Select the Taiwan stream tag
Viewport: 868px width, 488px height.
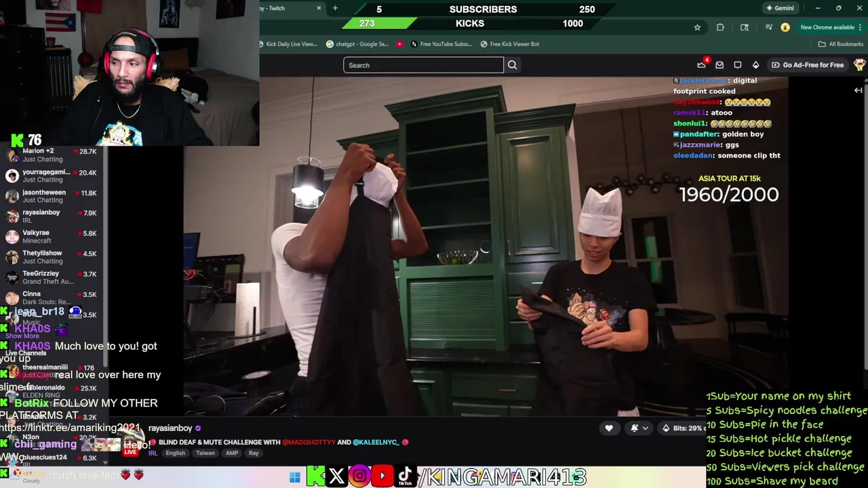point(205,453)
